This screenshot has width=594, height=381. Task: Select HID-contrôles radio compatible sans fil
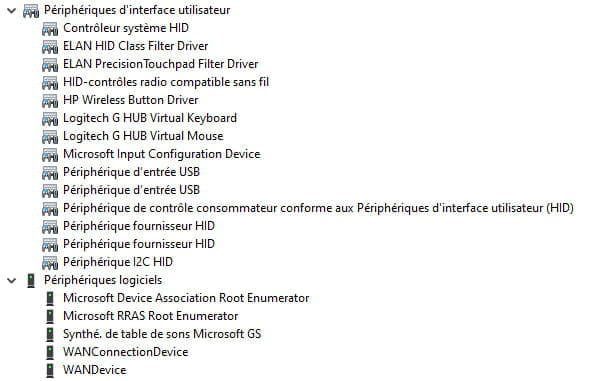[166, 82]
